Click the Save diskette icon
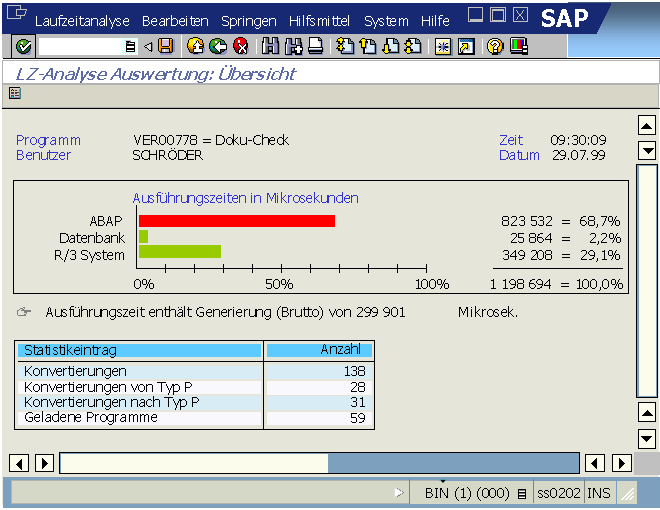 pos(165,46)
